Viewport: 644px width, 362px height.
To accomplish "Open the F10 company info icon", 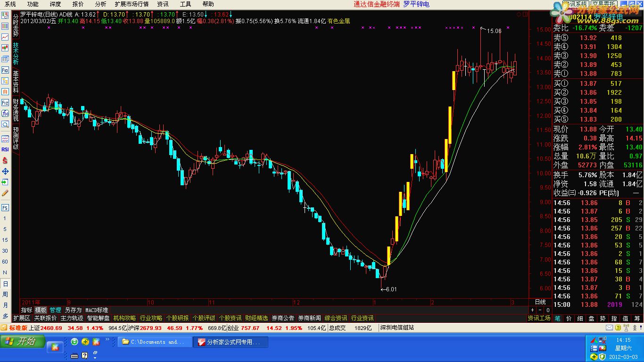I will (5, 70).
